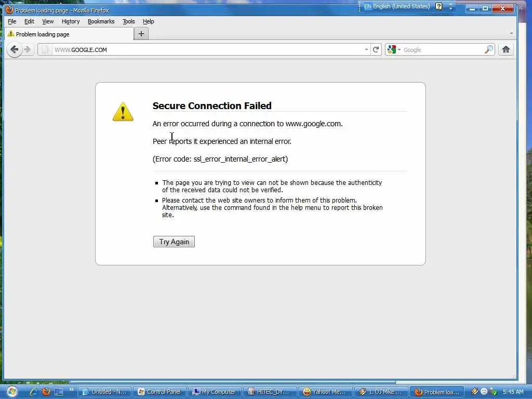This screenshot has height=399, width=532.
Task: Open the Firefox home page icon
Action: click(506, 49)
